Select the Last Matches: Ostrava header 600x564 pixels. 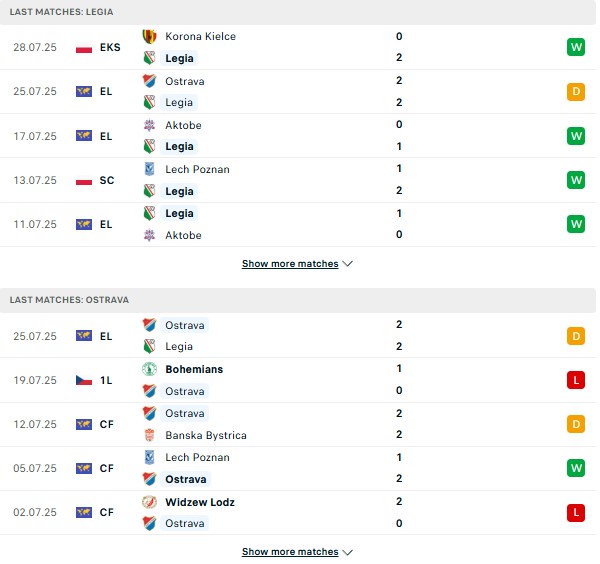[x=298, y=300]
